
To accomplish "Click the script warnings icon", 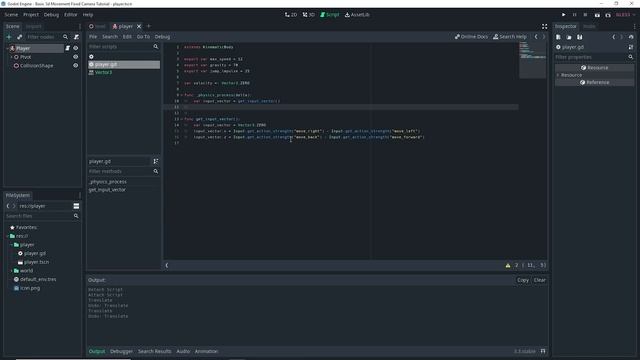I will click(x=508, y=265).
